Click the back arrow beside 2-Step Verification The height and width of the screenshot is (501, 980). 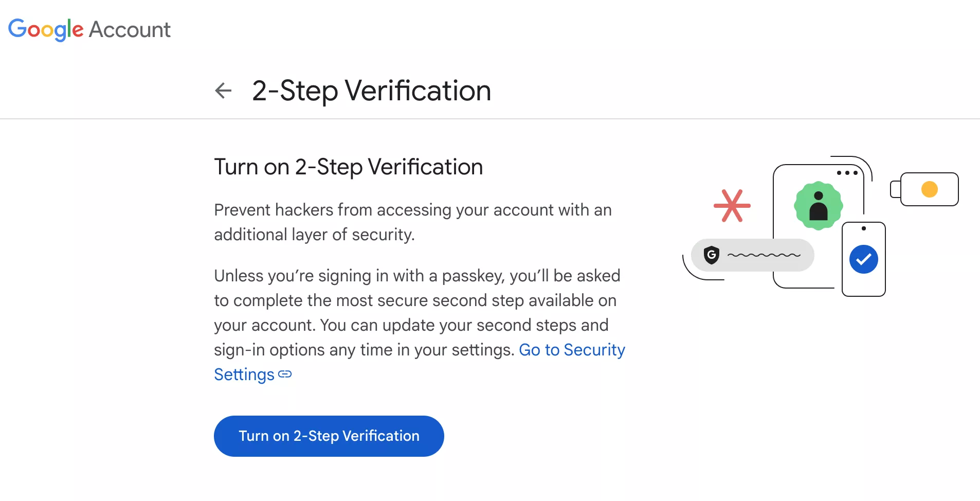click(223, 91)
